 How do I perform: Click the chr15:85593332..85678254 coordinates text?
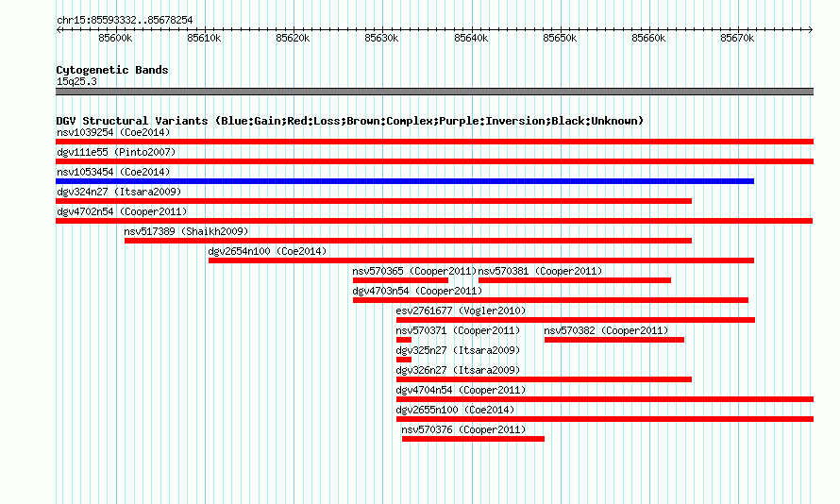pyautogui.click(x=125, y=21)
